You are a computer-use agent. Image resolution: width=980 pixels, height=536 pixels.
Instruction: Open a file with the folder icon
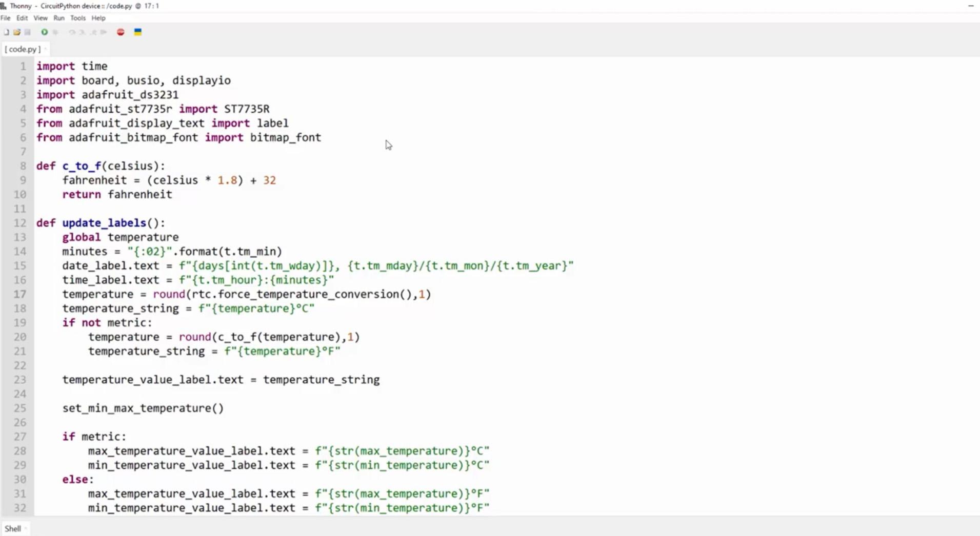[17, 32]
